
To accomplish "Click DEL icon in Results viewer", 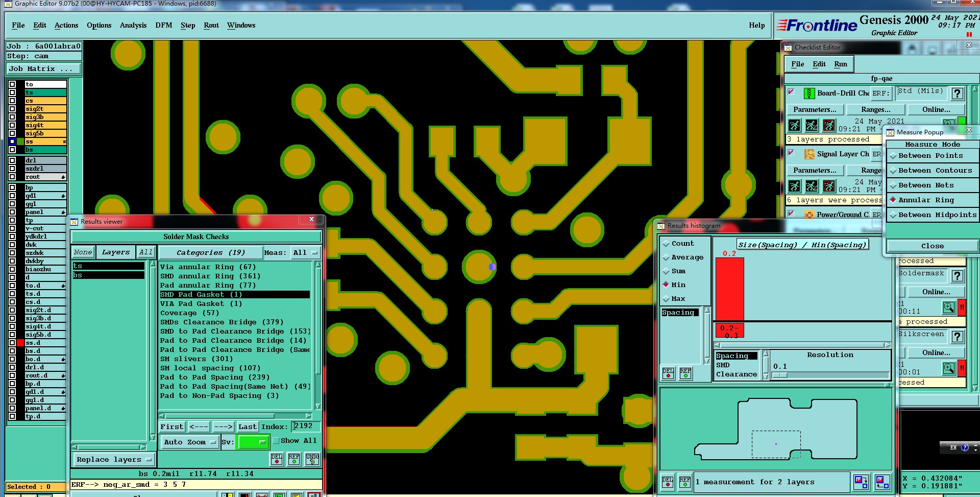I will coord(277,459).
